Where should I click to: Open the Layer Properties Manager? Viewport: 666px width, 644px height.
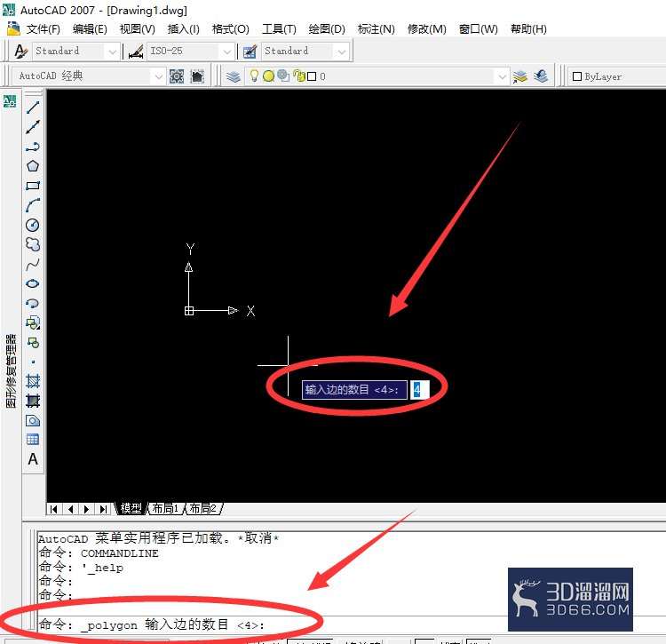(234, 76)
